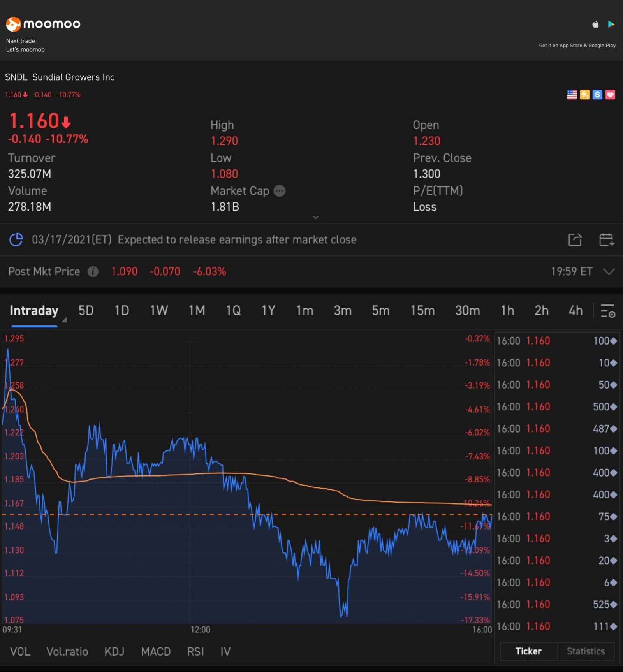Click the earnings pie-chart icon
The image size is (623, 672).
(x=16, y=240)
